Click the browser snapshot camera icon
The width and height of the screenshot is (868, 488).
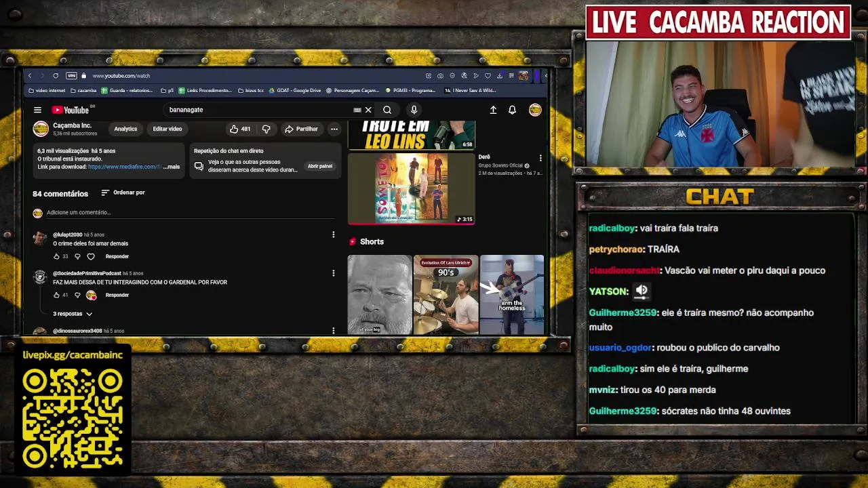click(440, 76)
